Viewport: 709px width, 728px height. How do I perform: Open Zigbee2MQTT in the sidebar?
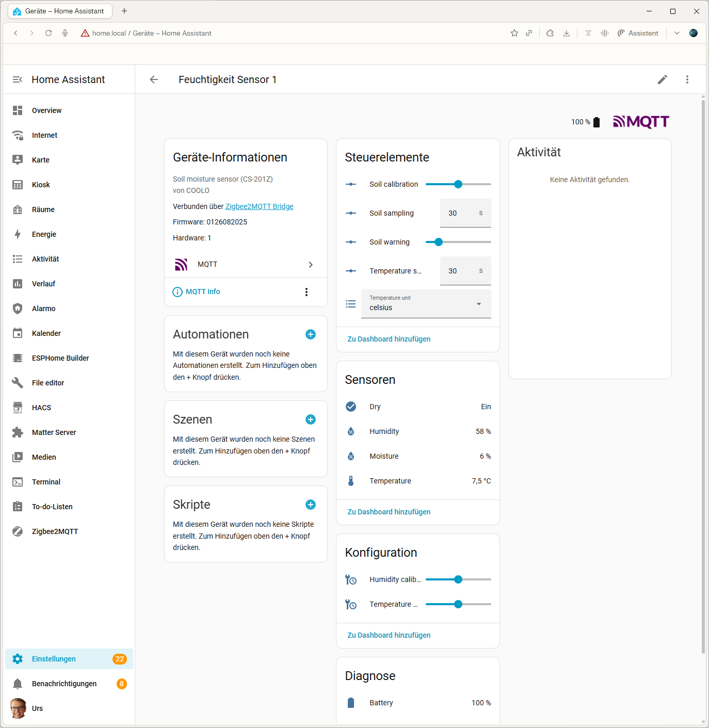[x=55, y=531]
